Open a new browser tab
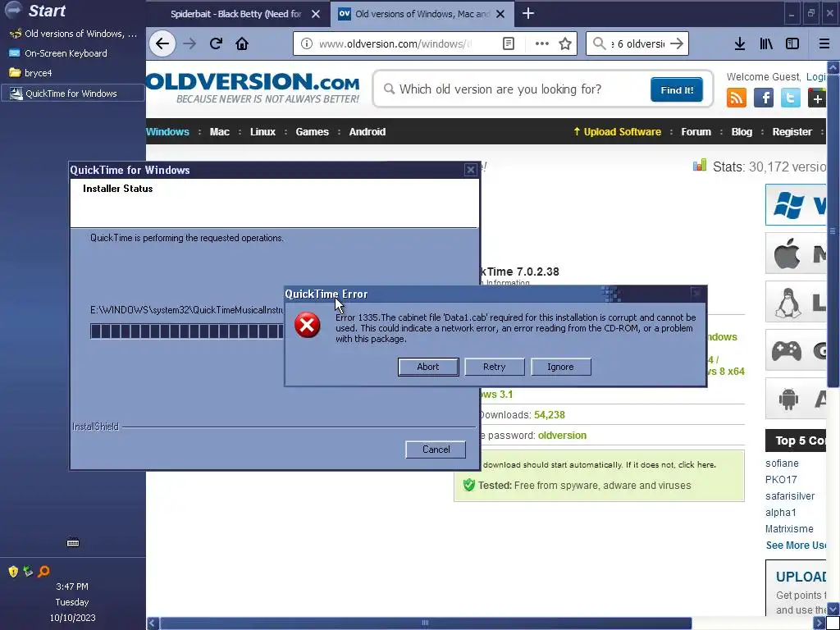The image size is (840, 630). (528, 13)
